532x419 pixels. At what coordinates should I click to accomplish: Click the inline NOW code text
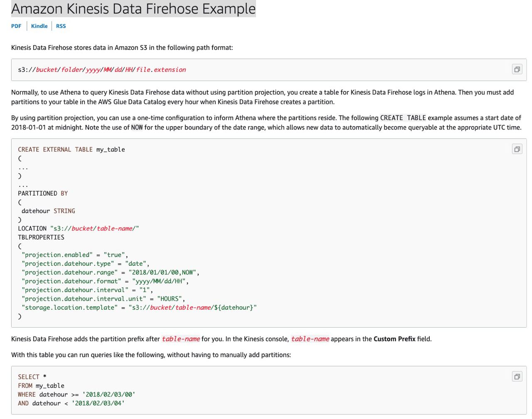pos(137,127)
